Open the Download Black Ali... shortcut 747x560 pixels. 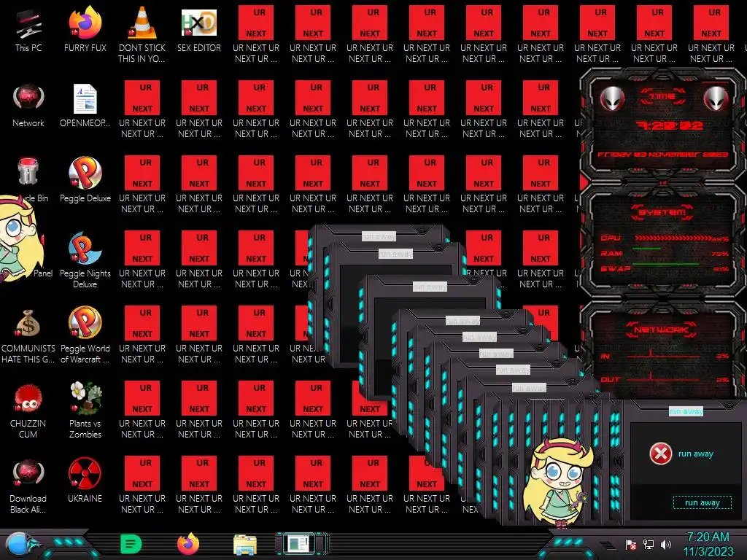28,486
